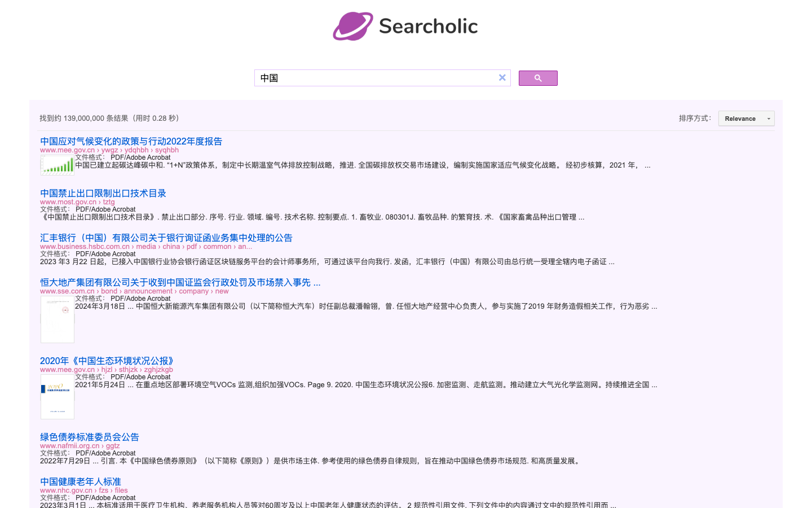
Task: Open the 中国禁止出口限制出口技术目录 result
Action: [102, 192]
